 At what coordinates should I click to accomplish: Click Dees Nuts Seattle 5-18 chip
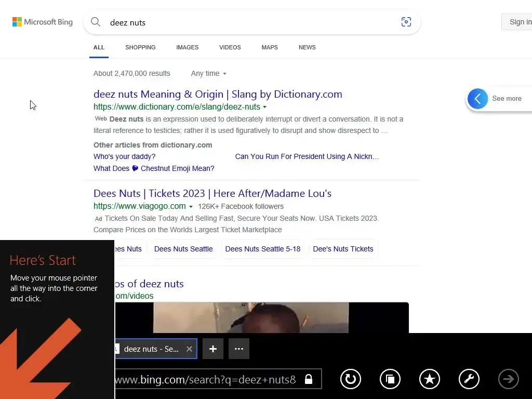tap(263, 249)
